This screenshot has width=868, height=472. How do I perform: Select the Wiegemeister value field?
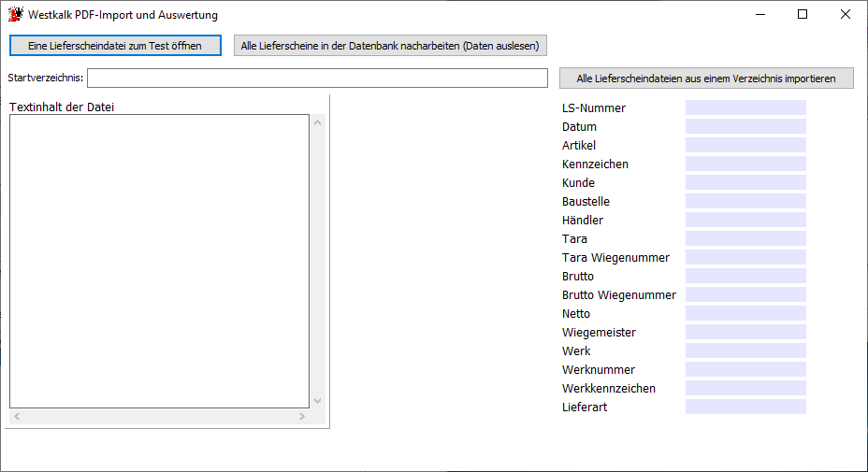pos(745,332)
